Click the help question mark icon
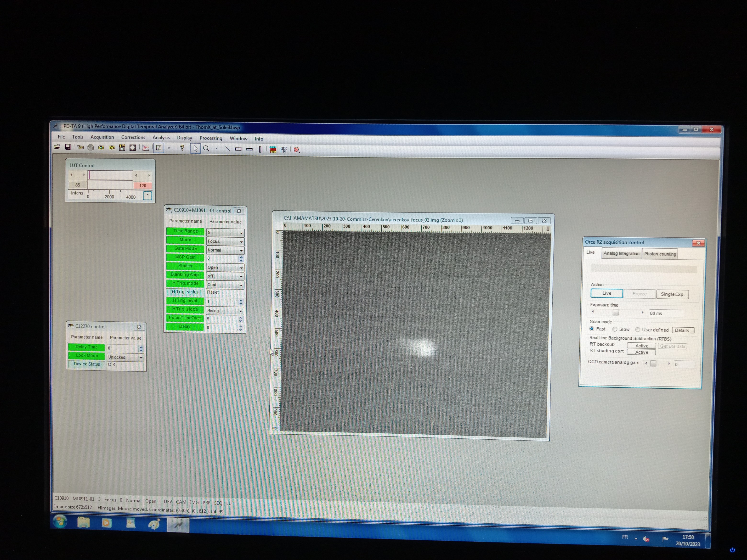 coord(182,148)
